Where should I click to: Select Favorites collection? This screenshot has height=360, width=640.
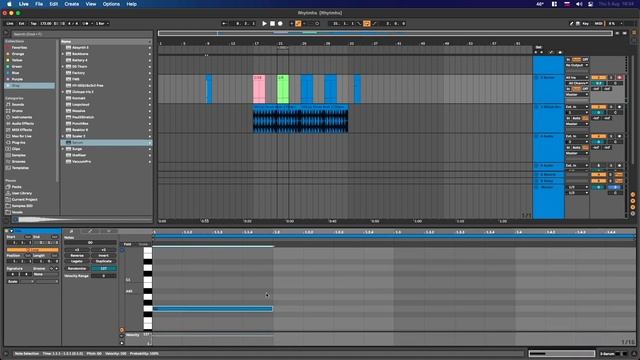click(x=19, y=47)
